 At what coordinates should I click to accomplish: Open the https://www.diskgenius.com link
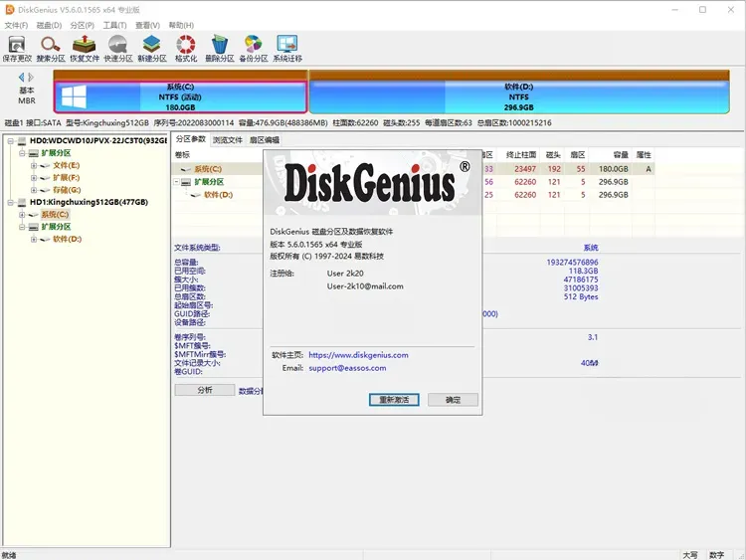pyautogui.click(x=358, y=355)
